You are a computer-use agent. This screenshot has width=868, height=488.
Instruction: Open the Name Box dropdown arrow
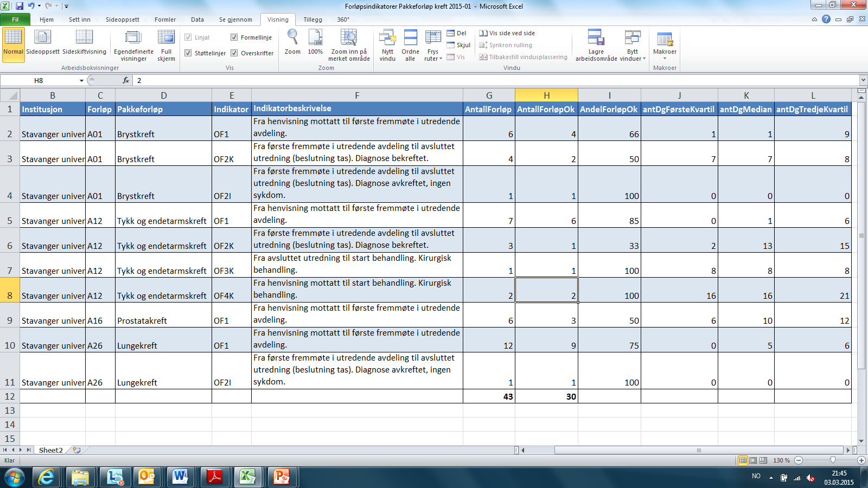point(81,80)
